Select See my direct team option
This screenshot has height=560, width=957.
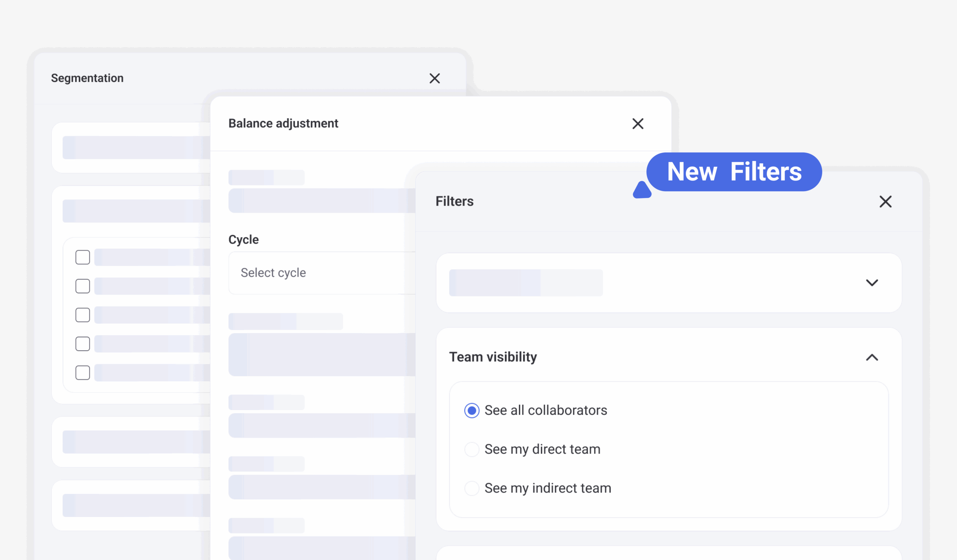[x=472, y=449]
